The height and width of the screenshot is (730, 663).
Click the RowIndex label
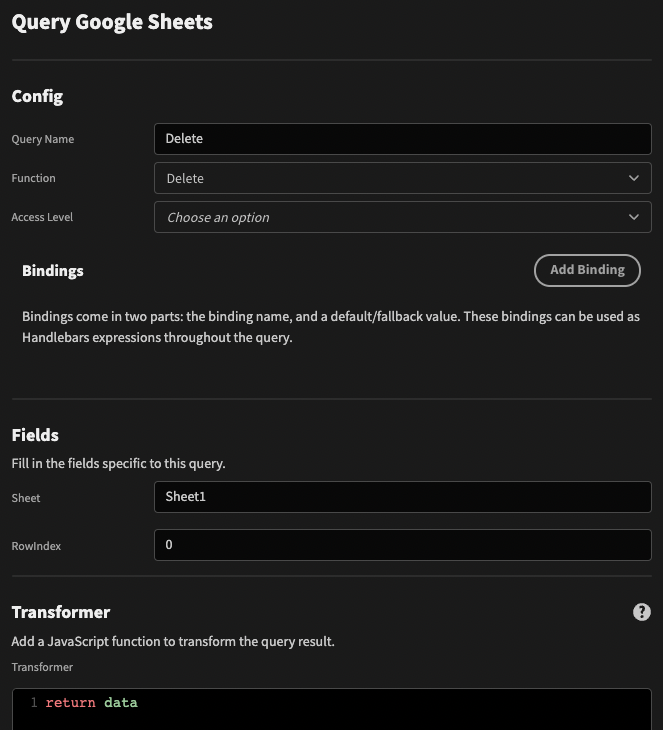tap(36, 546)
